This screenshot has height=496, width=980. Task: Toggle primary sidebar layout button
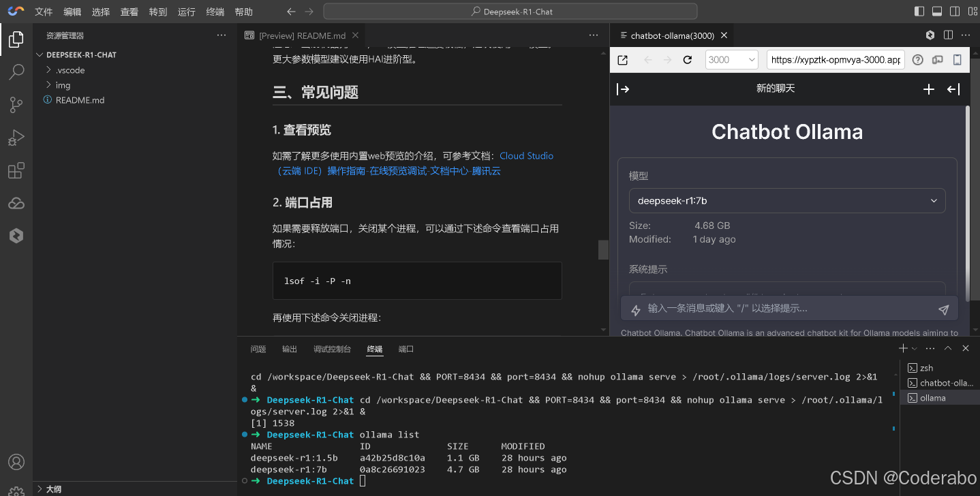tap(919, 12)
